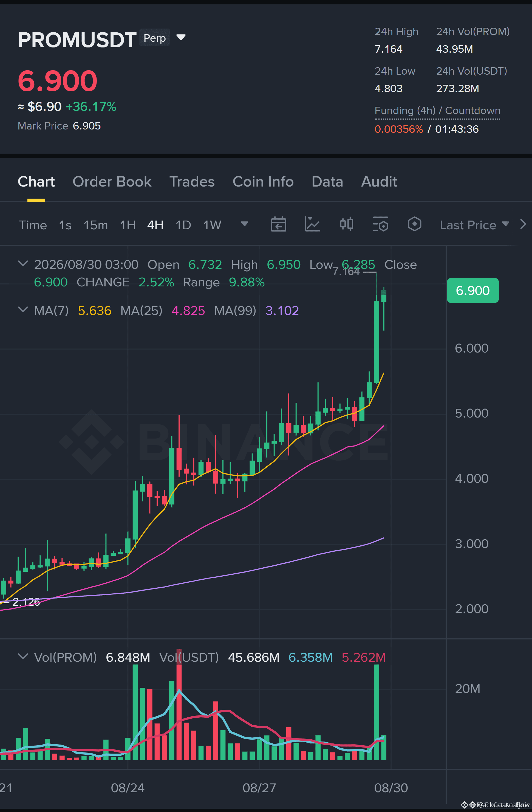Click the MA(25) value 4.825

coord(188,311)
